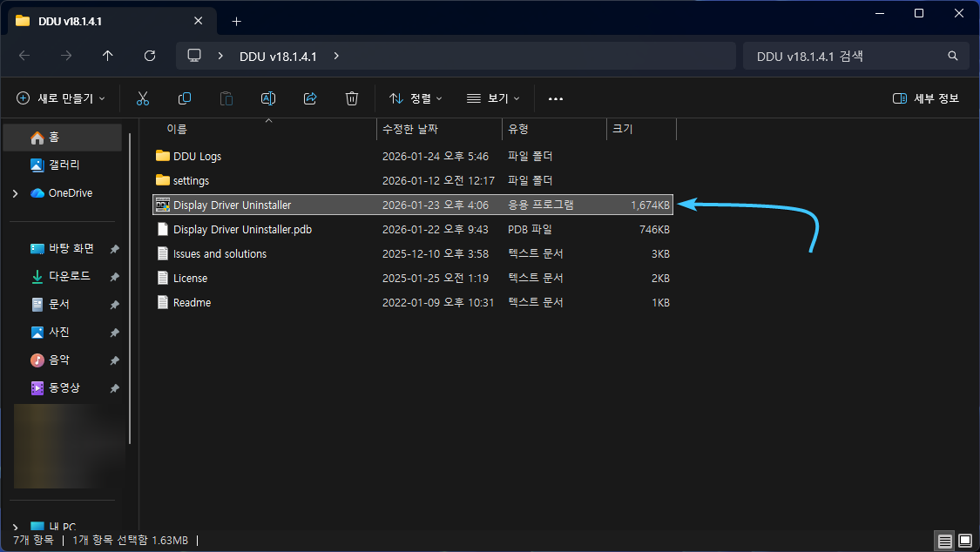Open a new tab with plus button
The image size is (980, 552).
(236, 21)
